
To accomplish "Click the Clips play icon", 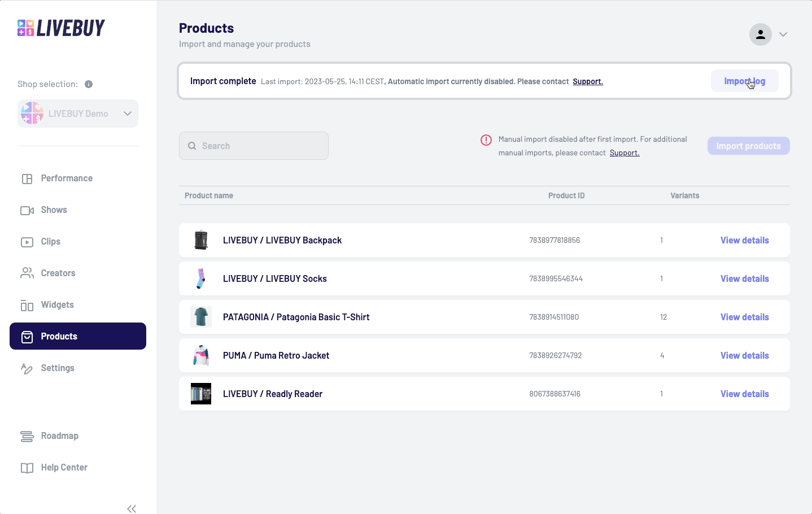I will point(27,242).
